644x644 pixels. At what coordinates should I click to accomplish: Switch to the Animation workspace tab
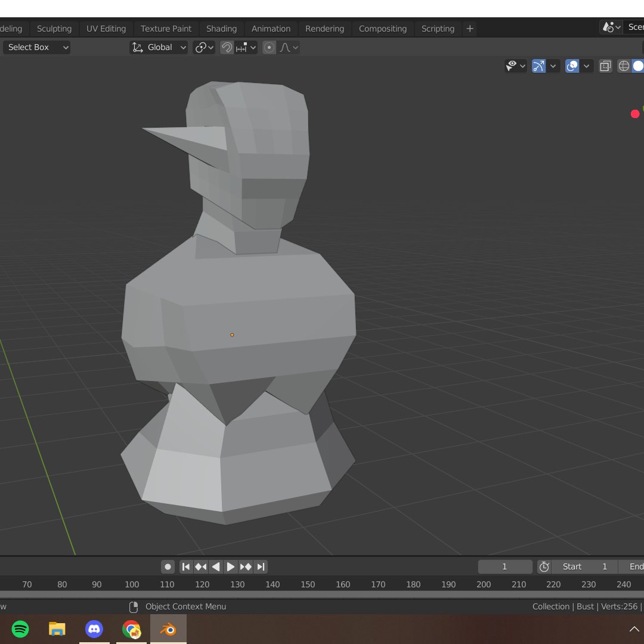[x=271, y=29]
